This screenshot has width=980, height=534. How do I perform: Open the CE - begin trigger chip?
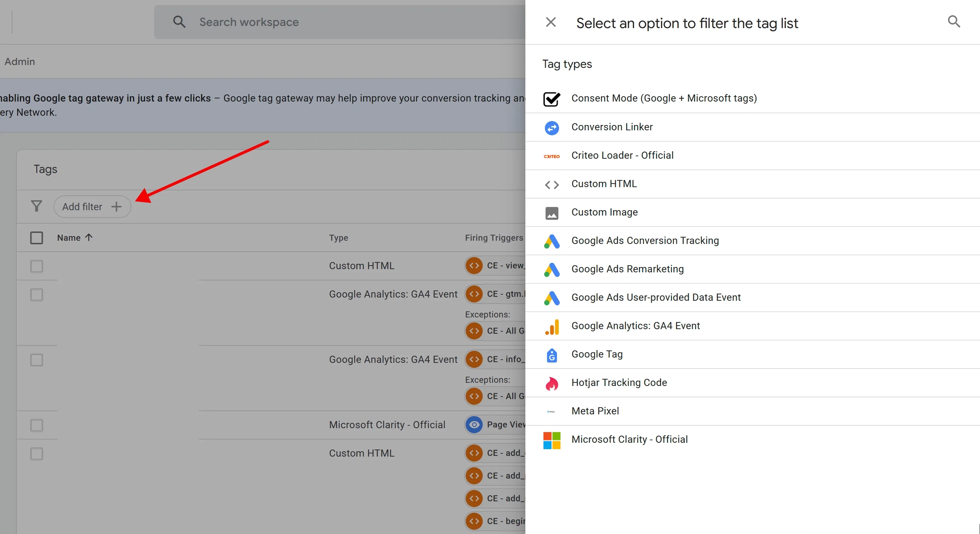[x=495, y=521]
